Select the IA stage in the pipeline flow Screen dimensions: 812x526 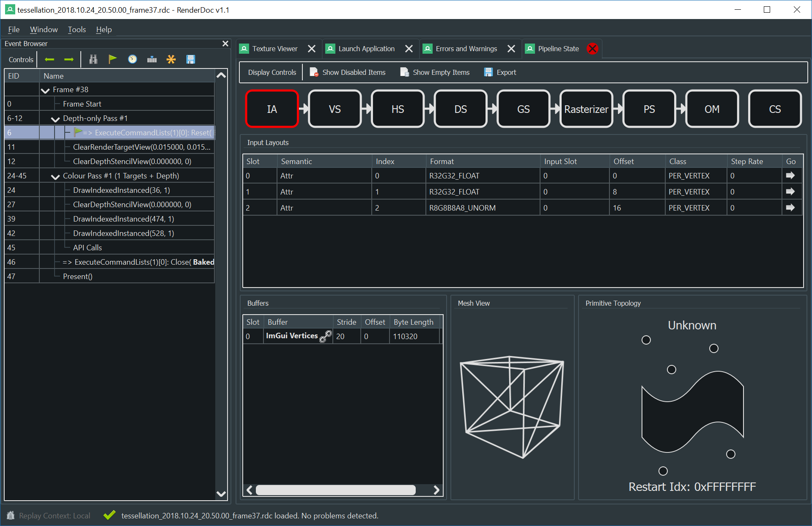(272, 109)
